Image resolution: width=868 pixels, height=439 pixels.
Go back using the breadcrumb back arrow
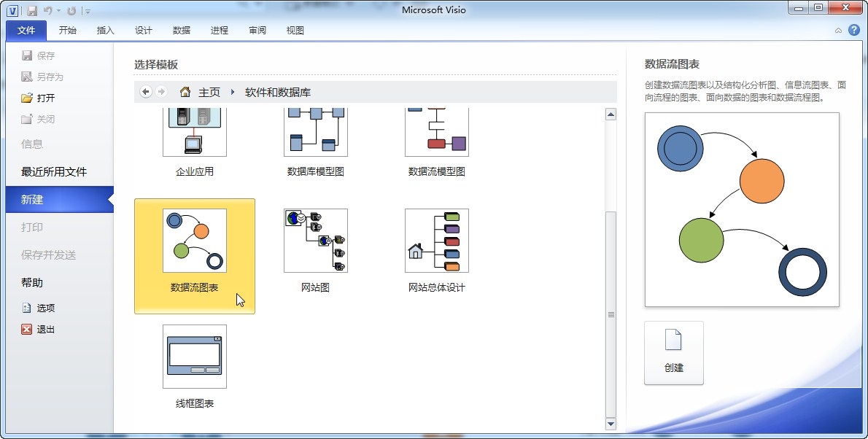pyautogui.click(x=146, y=92)
